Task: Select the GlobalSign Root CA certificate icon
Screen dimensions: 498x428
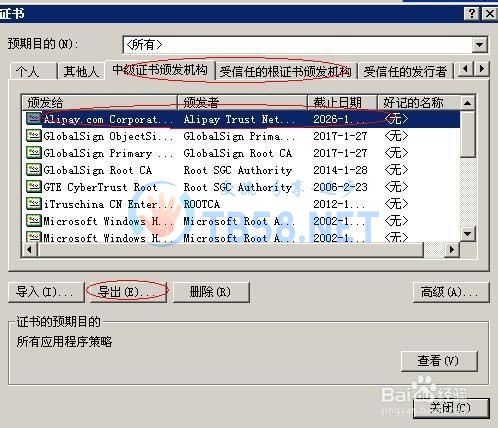Action: (x=33, y=170)
